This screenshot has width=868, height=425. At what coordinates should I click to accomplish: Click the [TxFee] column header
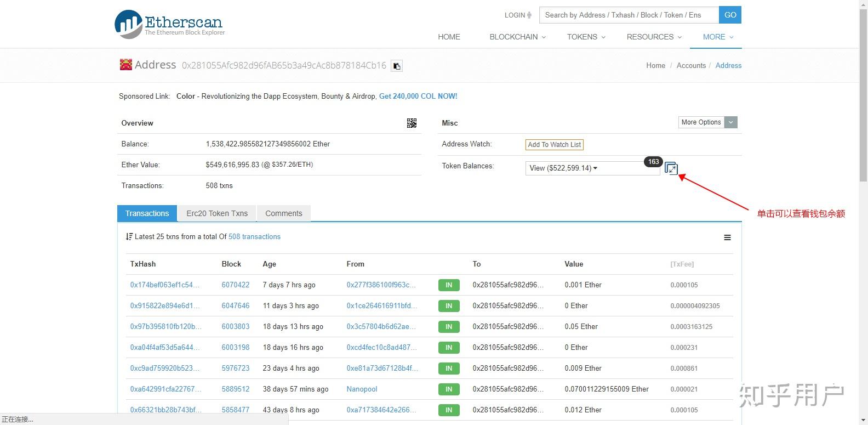click(x=682, y=264)
